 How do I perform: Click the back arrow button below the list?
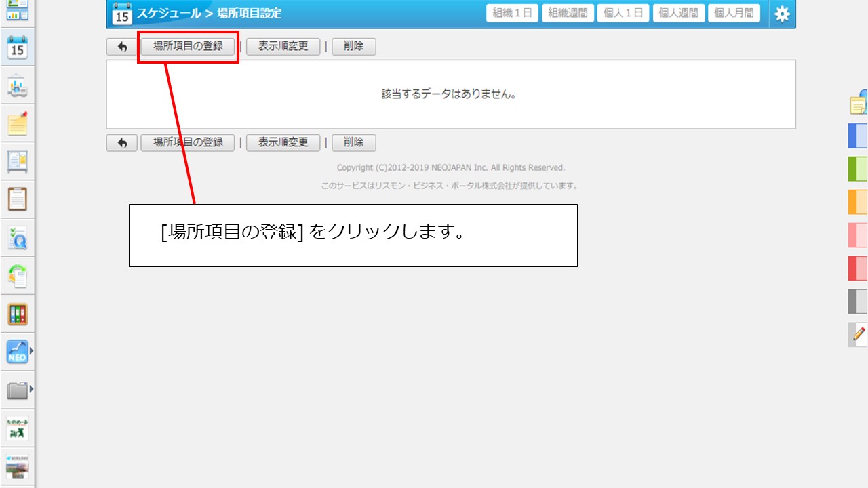coord(122,142)
